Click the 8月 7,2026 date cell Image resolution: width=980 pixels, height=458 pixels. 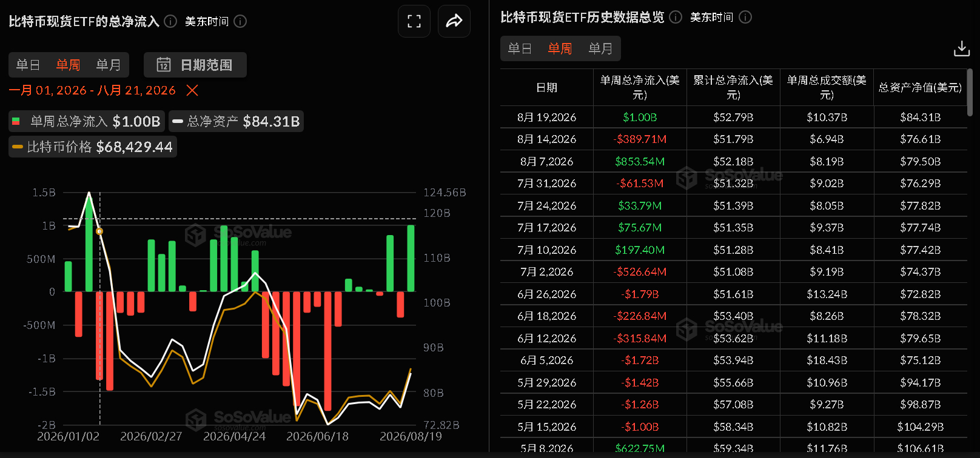click(546, 161)
